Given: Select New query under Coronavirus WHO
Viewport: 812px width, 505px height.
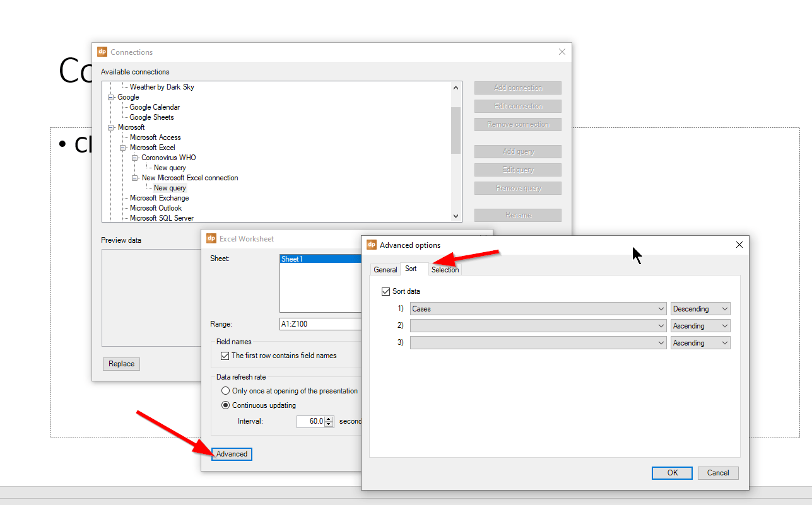Looking at the screenshot, I should pos(170,168).
